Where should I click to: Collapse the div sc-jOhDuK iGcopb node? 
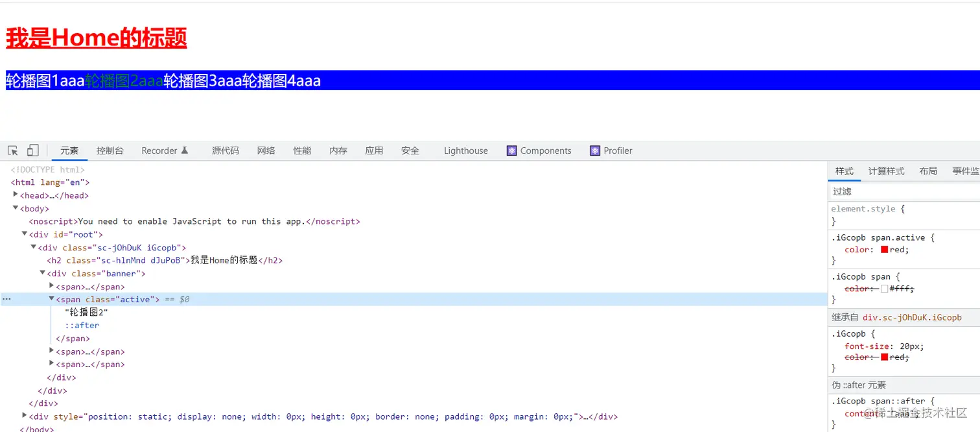point(34,247)
